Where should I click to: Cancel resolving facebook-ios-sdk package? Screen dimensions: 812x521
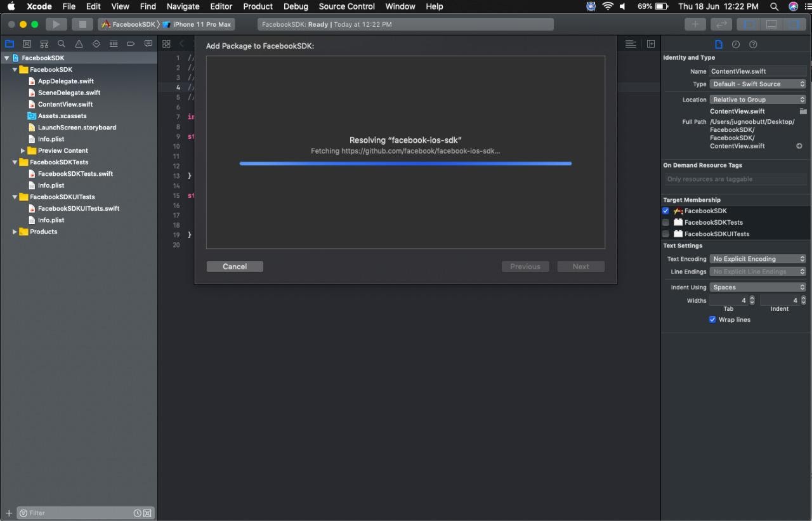pos(235,266)
